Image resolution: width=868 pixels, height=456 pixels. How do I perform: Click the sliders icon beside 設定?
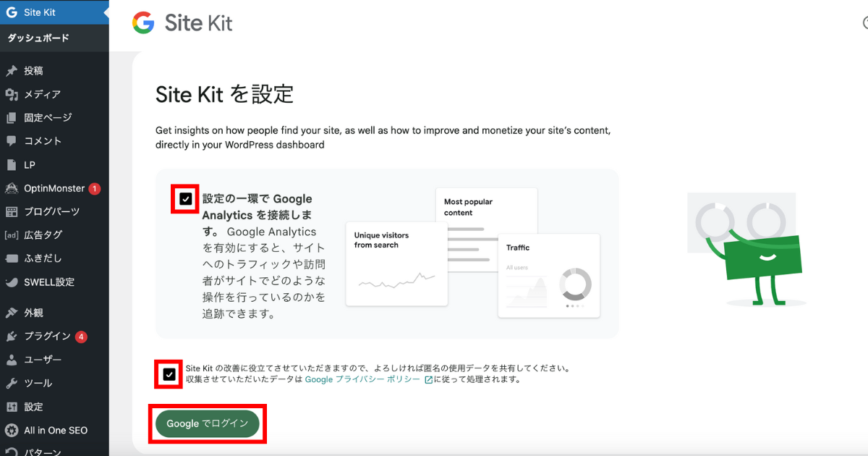11,407
